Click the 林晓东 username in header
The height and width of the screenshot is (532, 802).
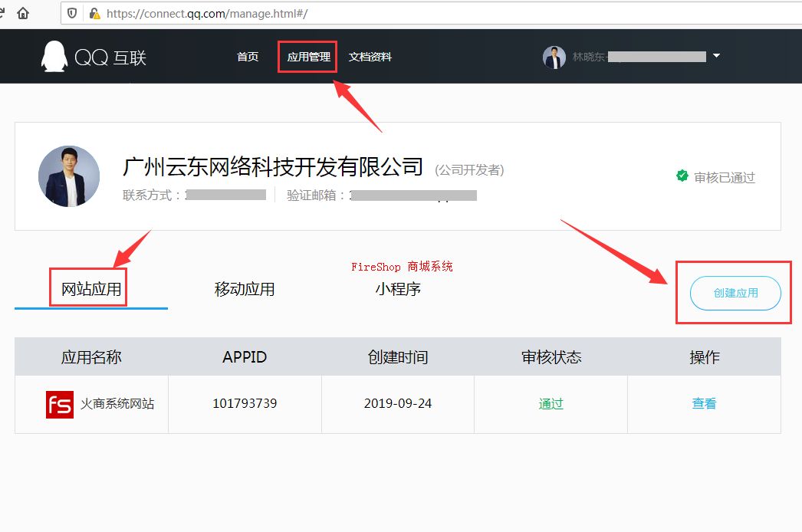pyautogui.click(x=589, y=57)
